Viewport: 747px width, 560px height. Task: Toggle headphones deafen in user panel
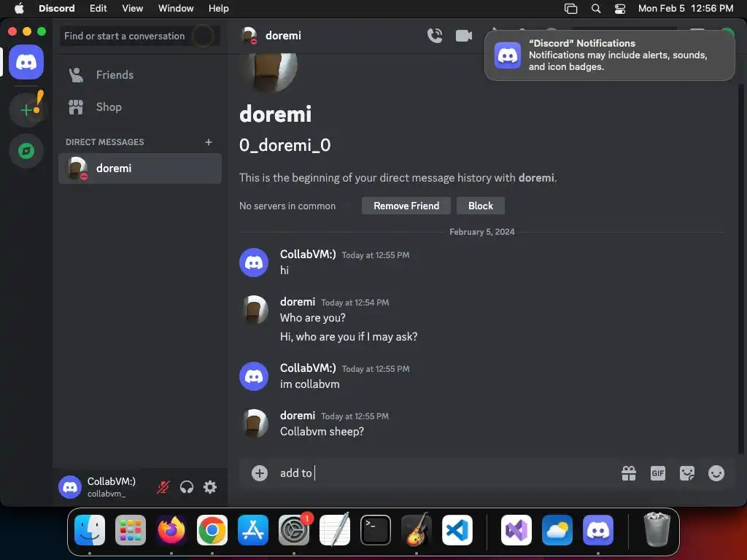(x=187, y=487)
